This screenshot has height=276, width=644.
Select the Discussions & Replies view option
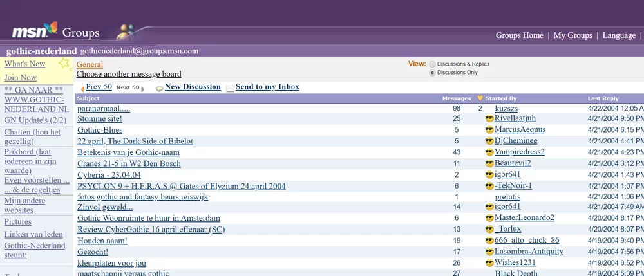pos(432,64)
